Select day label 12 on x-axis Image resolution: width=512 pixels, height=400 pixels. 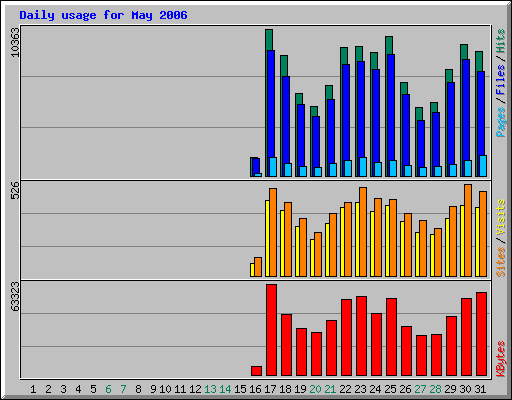[x=195, y=389]
